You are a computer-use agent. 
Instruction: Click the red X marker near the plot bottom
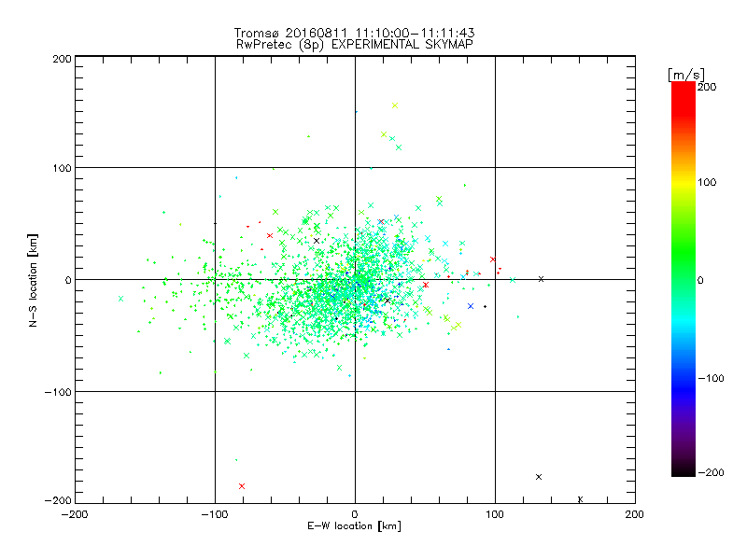tap(242, 486)
